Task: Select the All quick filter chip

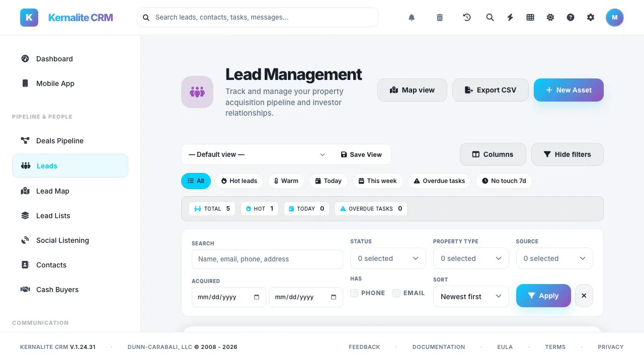Action: click(x=196, y=181)
